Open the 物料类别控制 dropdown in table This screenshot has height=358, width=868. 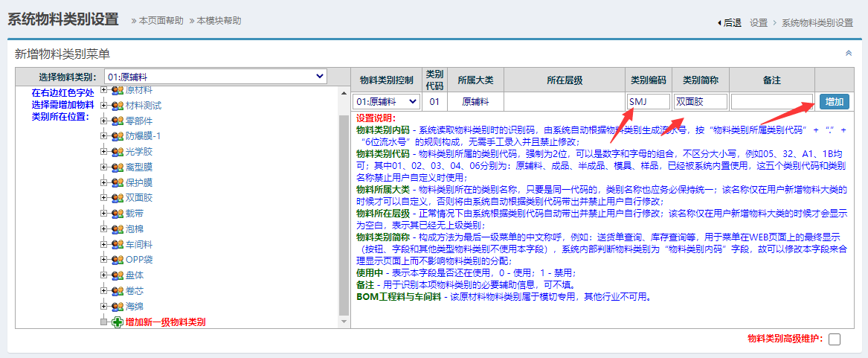click(x=386, y=101)
